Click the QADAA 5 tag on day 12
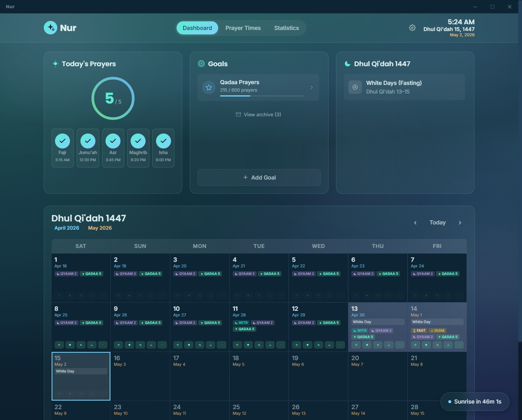Screen dimensions: 522x420 click(x=329, y=323)
